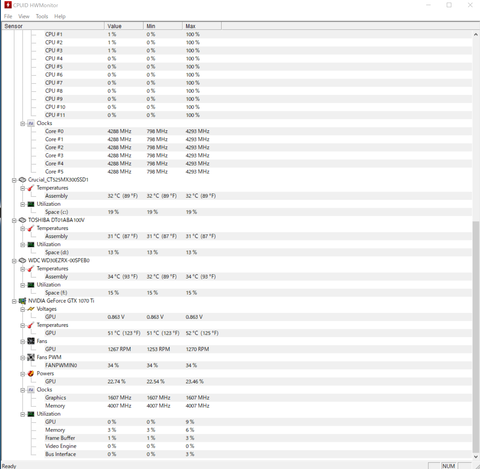This screenshot has width=480, height=469.
Task: Click the TOSHIBA Utilization chip icon
Action: pos(31,244)
